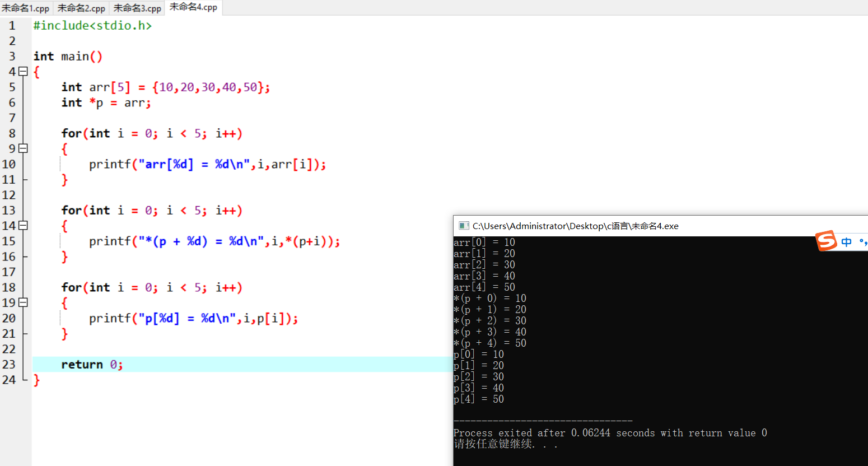Click console output '*(p + 2) = 30'
This screenshot has width=868, height=466.
(x=490, y=321)
